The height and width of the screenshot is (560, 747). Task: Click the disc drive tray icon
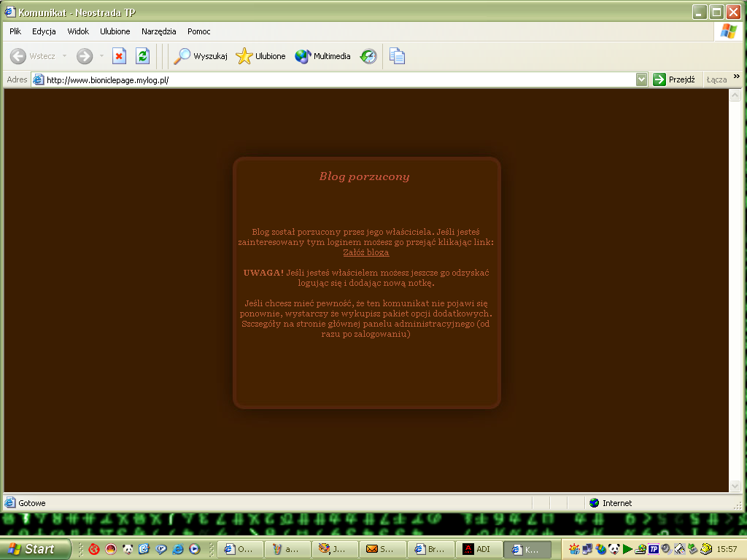(640, 549)
